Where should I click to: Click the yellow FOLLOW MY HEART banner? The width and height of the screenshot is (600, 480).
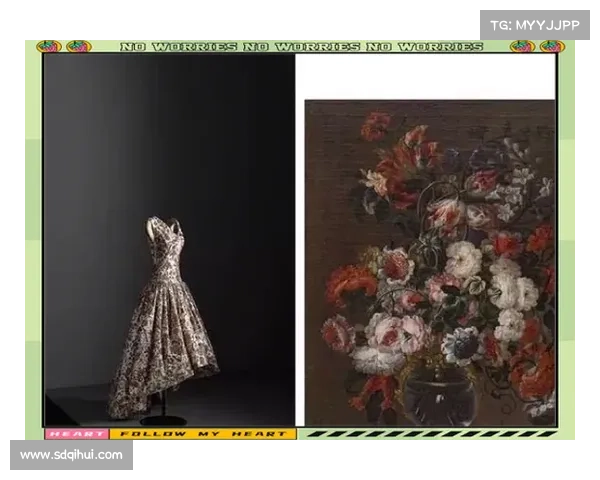click(x=202, y=435)
